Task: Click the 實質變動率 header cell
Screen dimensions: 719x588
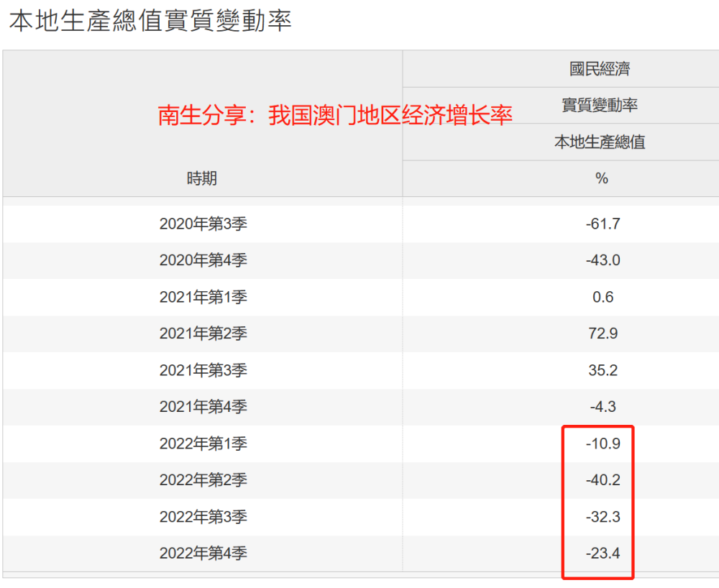Action: coord(600,105)
